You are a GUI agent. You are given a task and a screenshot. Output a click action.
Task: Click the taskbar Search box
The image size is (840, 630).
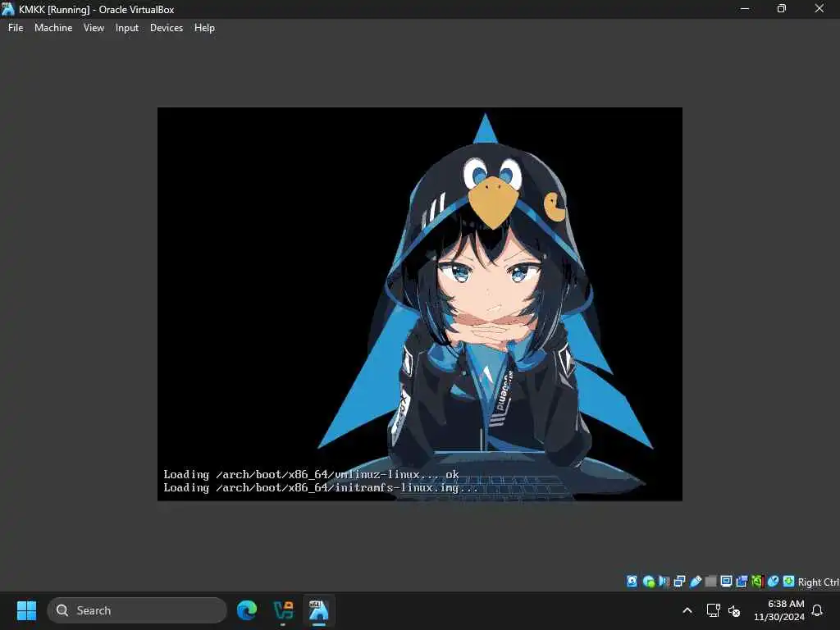137,610
